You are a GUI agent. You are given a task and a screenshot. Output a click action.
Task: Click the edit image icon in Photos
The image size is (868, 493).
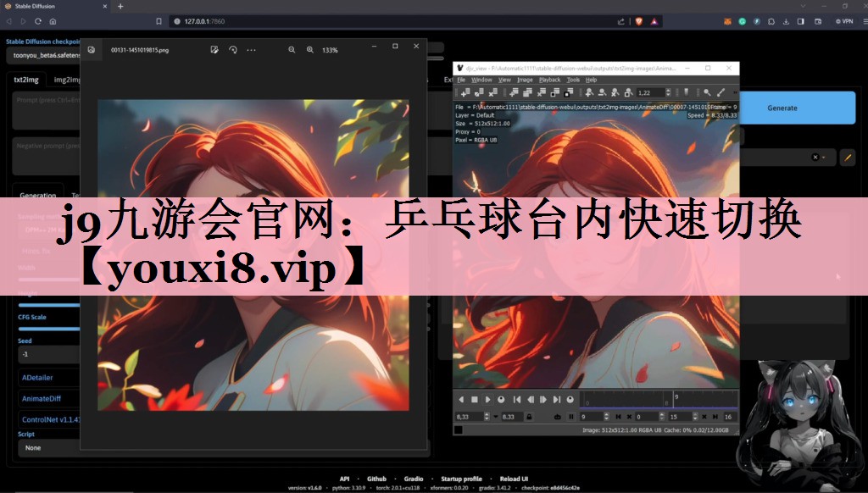point(214,50)
